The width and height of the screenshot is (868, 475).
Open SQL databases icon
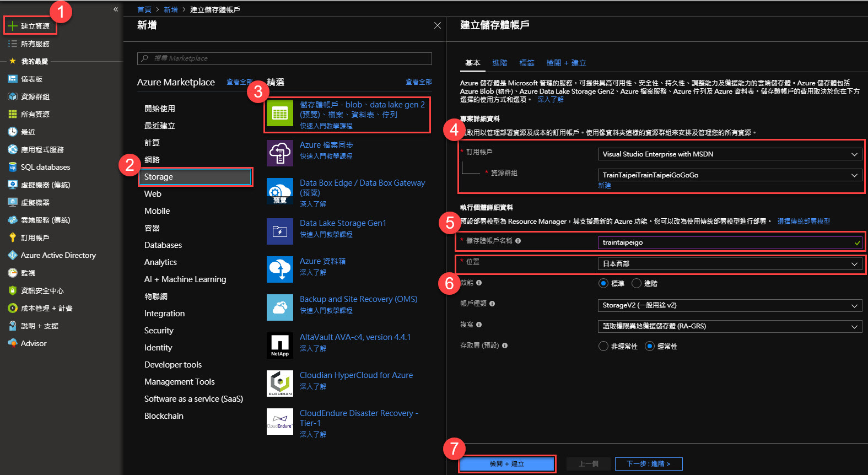pos(13,167)
